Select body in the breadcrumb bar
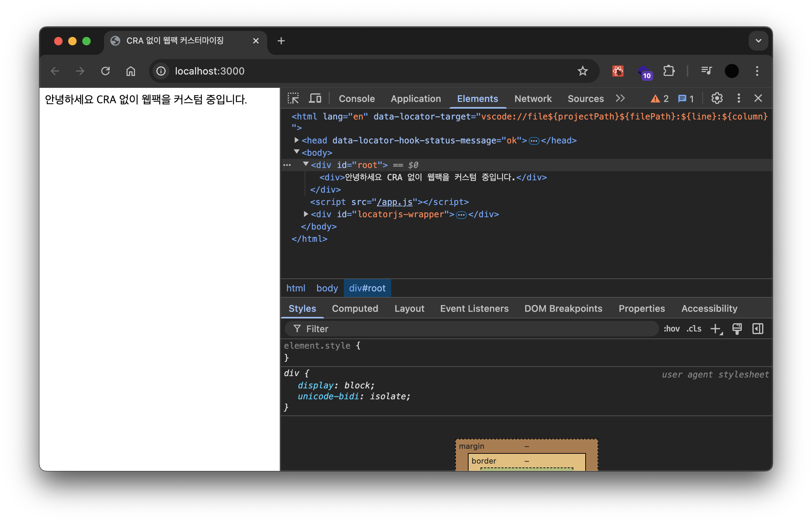812x523 pixels. click(x=327, y=288)
